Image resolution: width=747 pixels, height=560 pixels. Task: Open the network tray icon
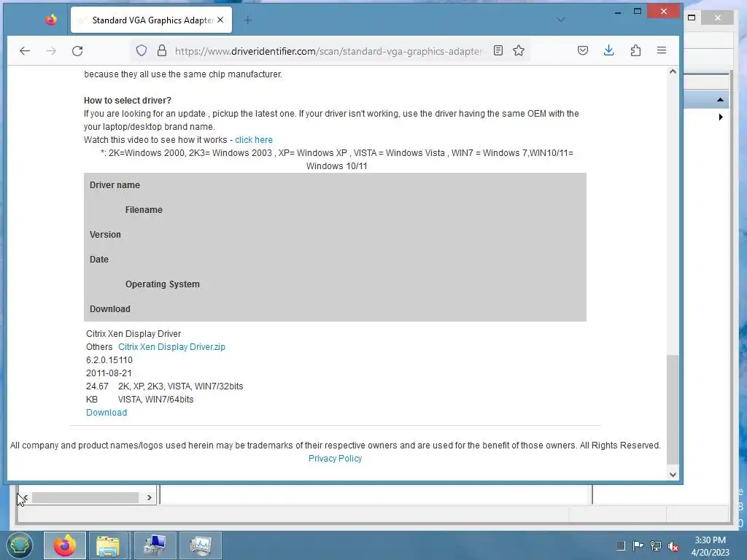coord(656,545)
